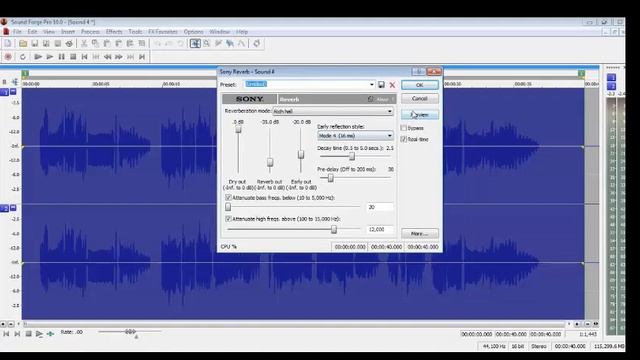Image resolution: width=640 pixels, height=360 pixels.
Task: Click the Decay time slider handle
Action: coord(352,156)
